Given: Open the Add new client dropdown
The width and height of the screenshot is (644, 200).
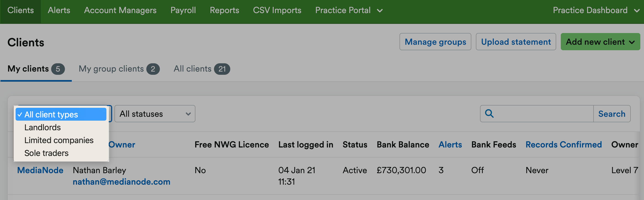Looking at the screenshot, I should [x=600, y=42].
